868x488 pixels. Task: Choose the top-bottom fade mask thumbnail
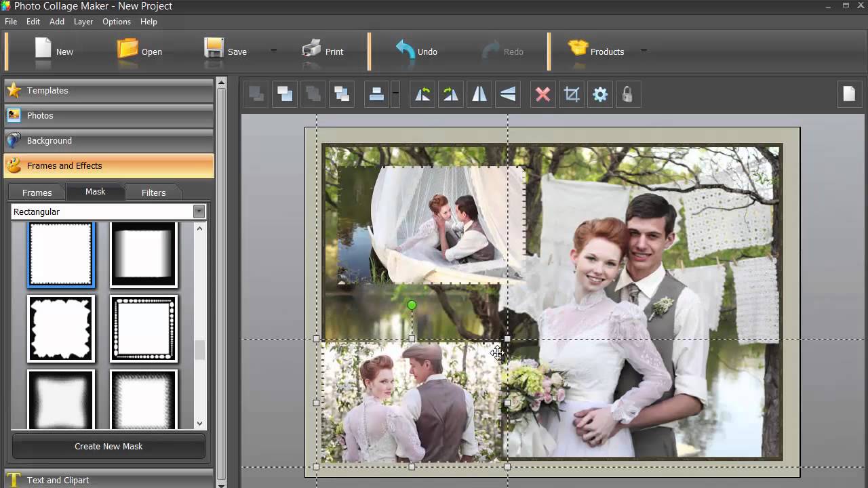(144, 254)
